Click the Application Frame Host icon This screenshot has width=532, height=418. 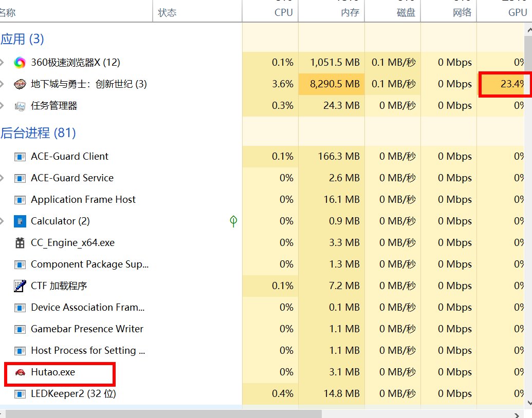pos(20,200)
